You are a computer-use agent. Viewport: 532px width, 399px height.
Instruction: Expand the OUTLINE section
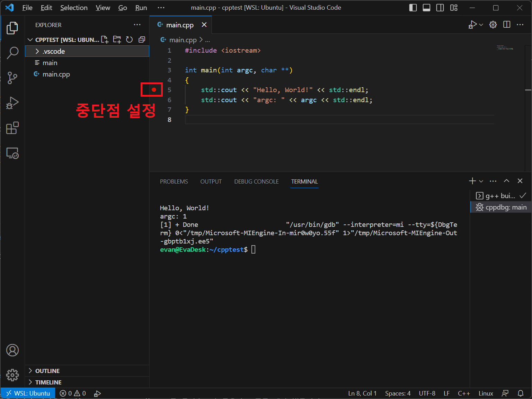tap(47, 371)
